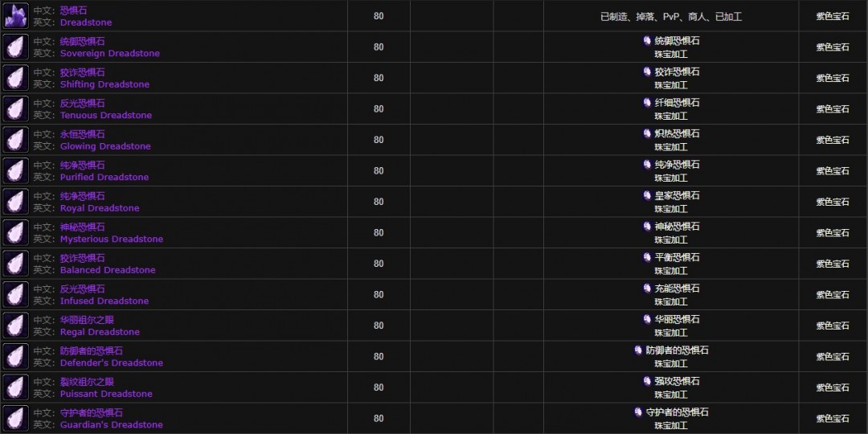Click the Sovereign Dreadstone item icon
This screenshot has width=868, height=434.
15,47
